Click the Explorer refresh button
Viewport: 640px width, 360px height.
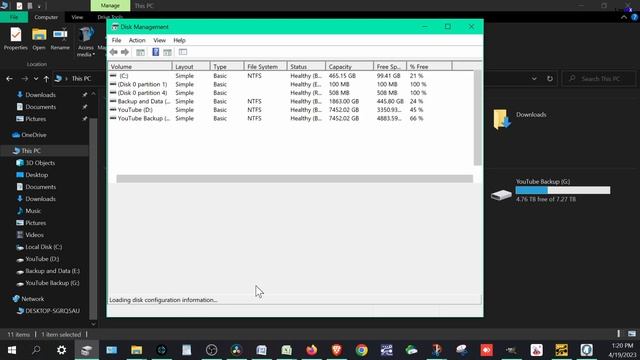(x=550, y=78)
